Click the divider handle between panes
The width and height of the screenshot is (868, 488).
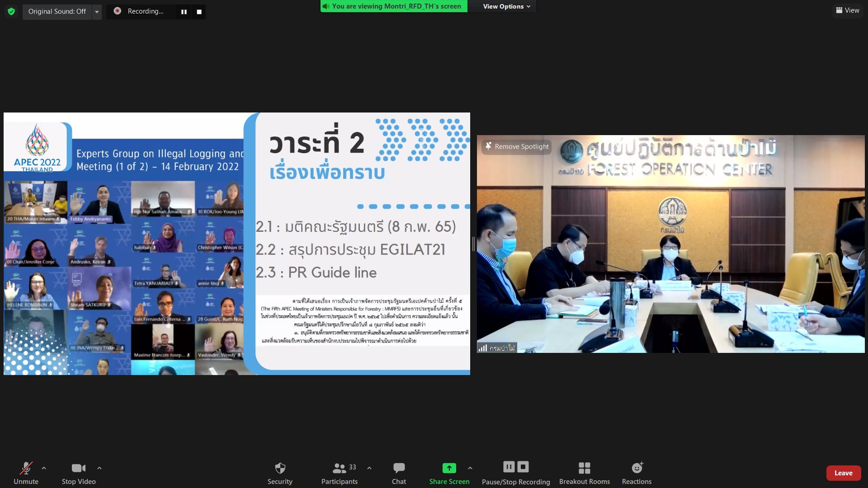click(473, 244)
